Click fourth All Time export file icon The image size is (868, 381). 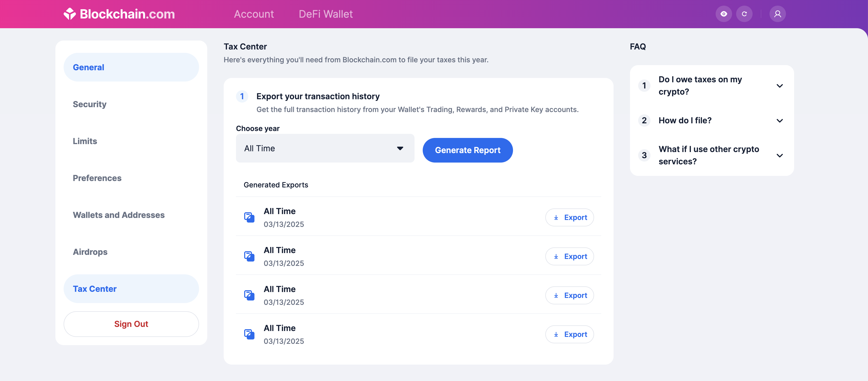coord(249,334)
